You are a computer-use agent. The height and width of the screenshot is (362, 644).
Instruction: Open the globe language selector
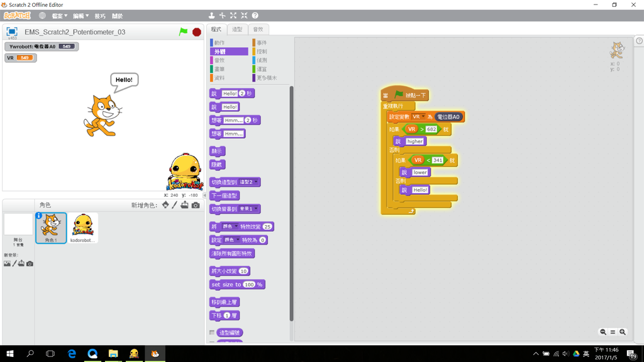(42, 16)
